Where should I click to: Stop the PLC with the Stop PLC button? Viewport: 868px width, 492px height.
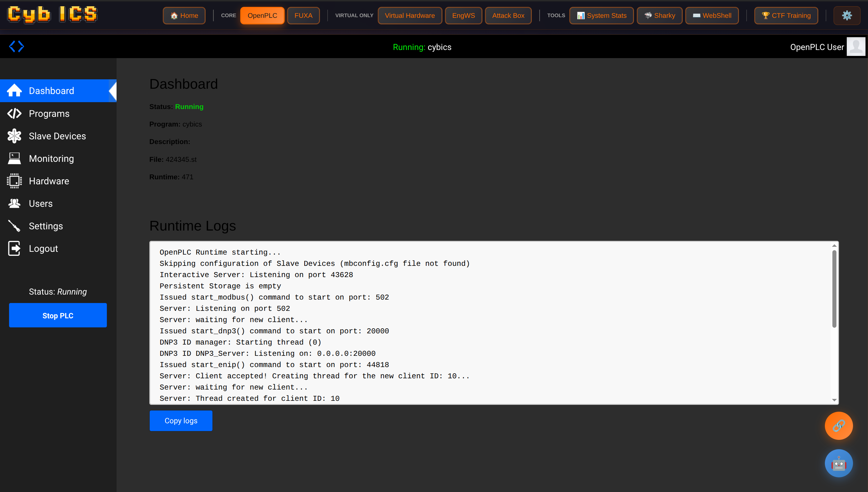pyautogui.click(x=58, y=315)
